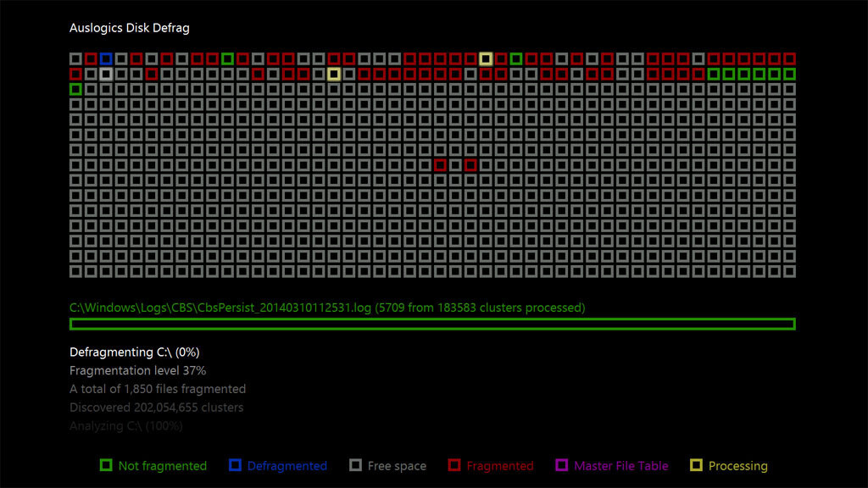Select the blue Defragmented legend icon
This screenshot has width=868, height=488.
[x=236, y=465]
